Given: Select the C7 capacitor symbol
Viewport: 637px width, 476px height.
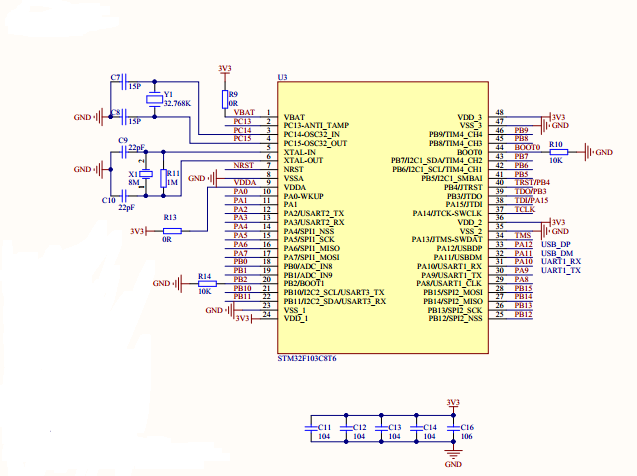Looking at the screenshot, I should [x=124, y=82].
